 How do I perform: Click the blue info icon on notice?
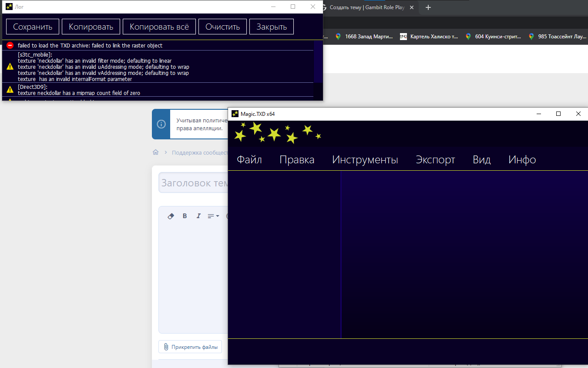click(x=161, y=124)
